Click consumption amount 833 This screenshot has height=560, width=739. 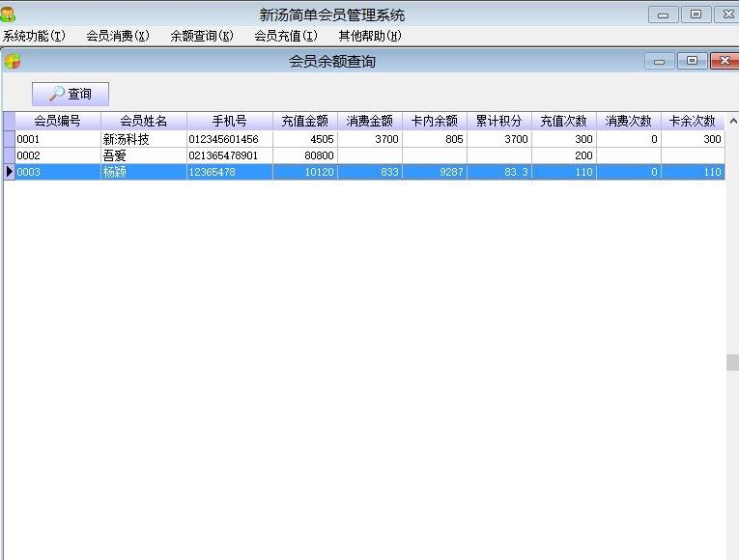tap(370, 172)
